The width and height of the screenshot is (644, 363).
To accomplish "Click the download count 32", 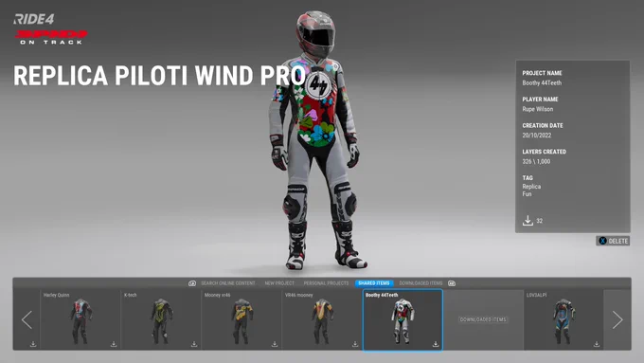I will point(539,221).
